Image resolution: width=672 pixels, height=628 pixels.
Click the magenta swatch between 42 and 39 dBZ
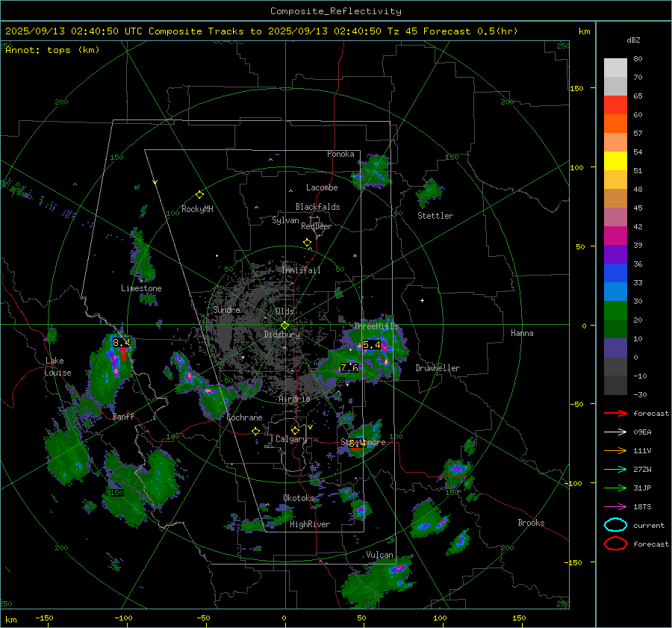[615, 236]
